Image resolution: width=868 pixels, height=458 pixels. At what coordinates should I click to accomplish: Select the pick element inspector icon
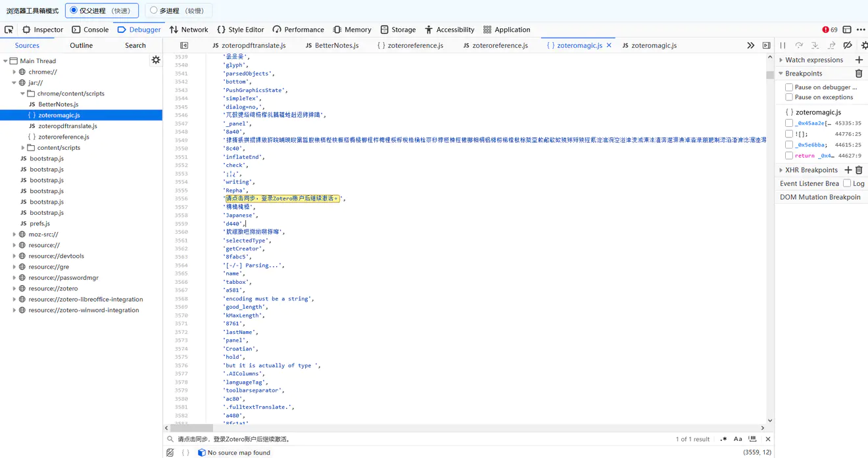[9, 29]
